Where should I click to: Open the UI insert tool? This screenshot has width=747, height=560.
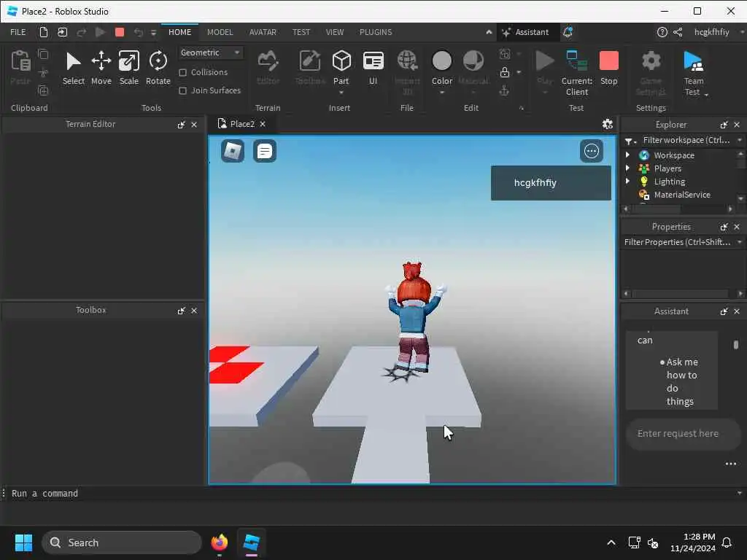pyautogui.click(x=373, y=68)
